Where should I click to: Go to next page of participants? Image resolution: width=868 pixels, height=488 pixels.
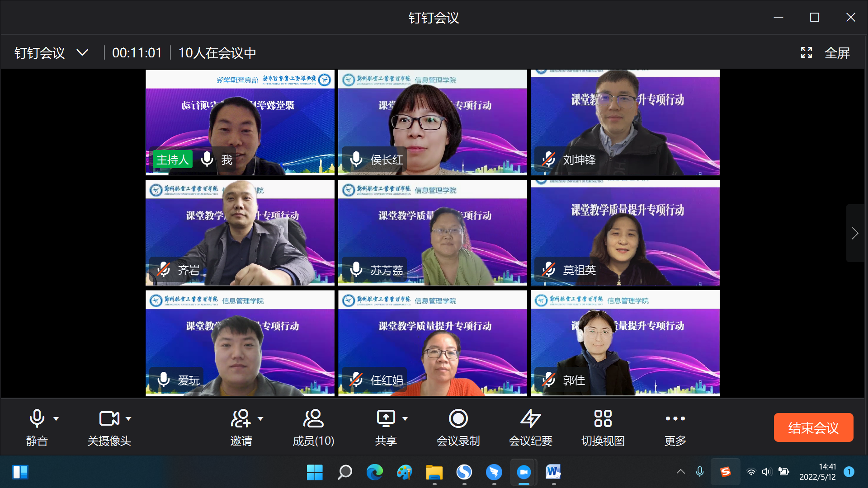coord(854,233)
